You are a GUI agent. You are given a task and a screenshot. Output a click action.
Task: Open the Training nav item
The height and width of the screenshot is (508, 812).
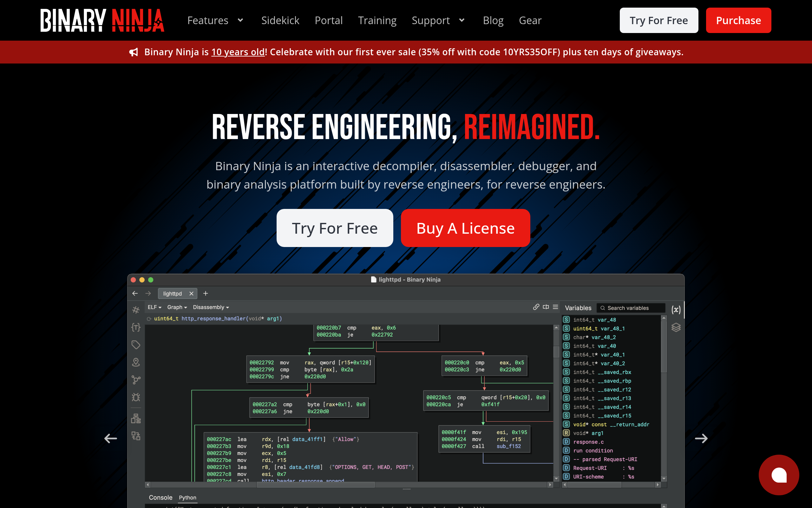377,21
